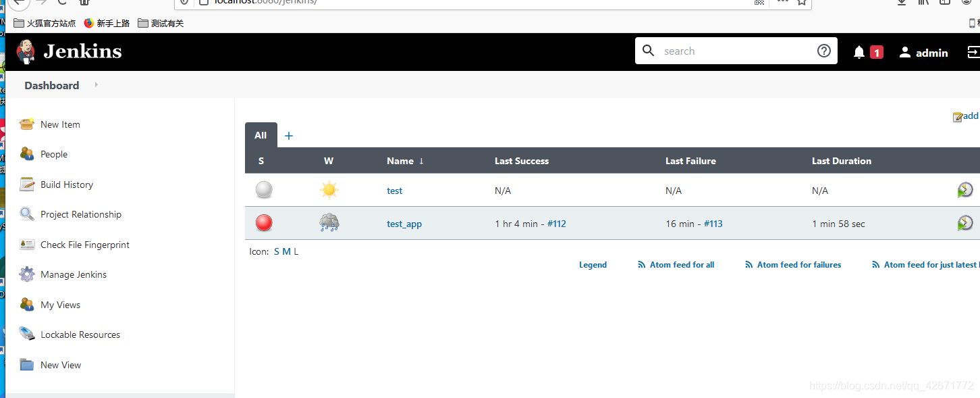
Task: Set icon size to S
Action: click(x=277, y=251)
